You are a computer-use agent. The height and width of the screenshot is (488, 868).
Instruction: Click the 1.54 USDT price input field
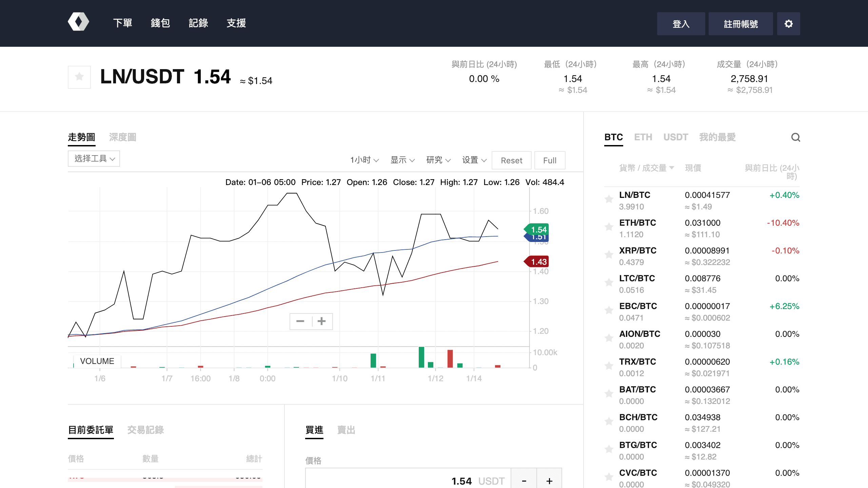point(407,481)
